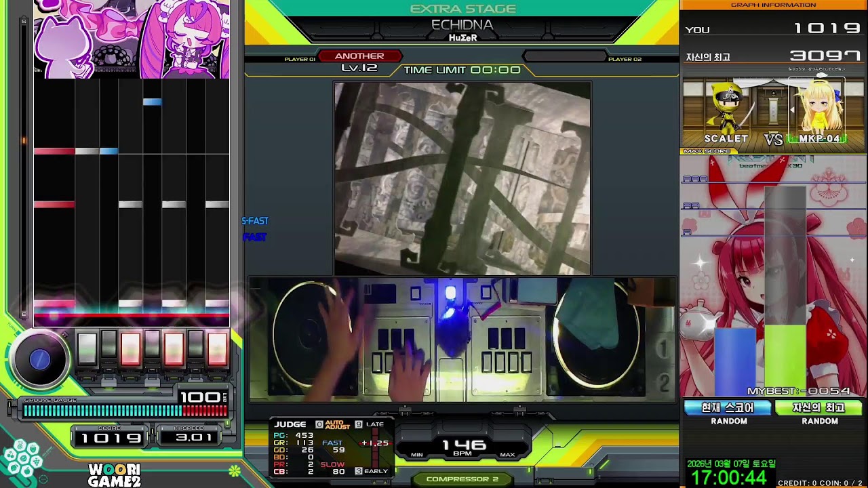Click the GRAPH INFORMATION header
This screenshot has width=868, height=488.
pyautogui.click(x=773, y=5)
